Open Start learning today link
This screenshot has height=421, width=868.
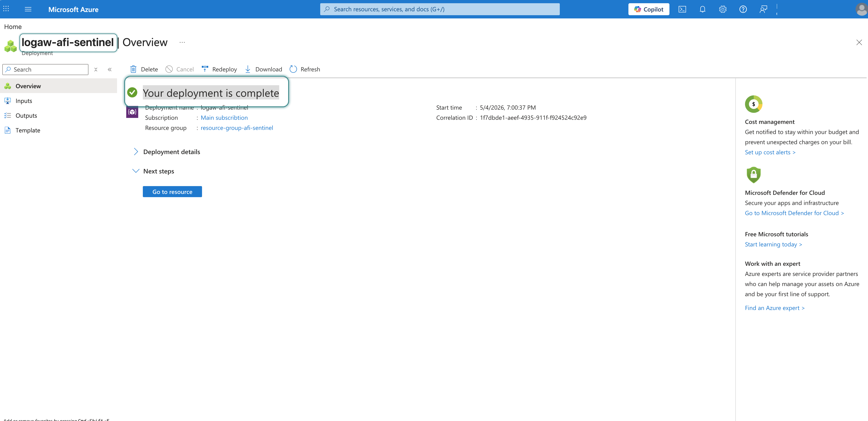tap(773, 244)
